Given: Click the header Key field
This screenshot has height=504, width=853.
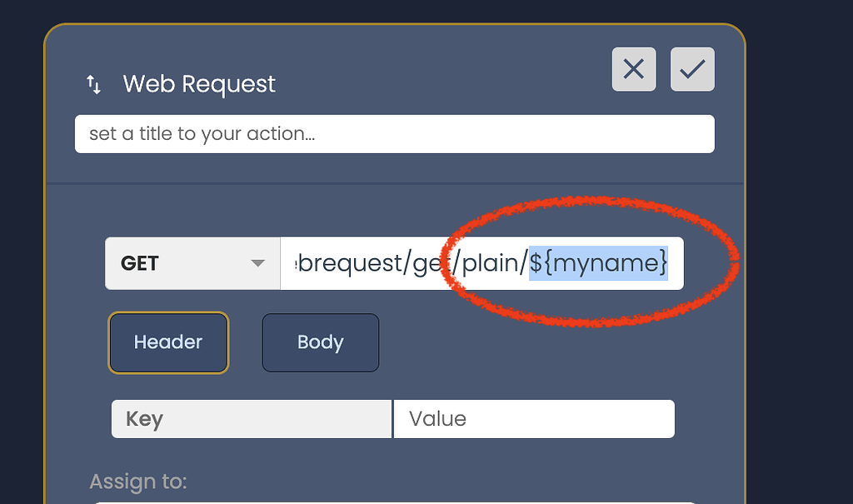Looking at the screenshot, I should pos(251,419).
